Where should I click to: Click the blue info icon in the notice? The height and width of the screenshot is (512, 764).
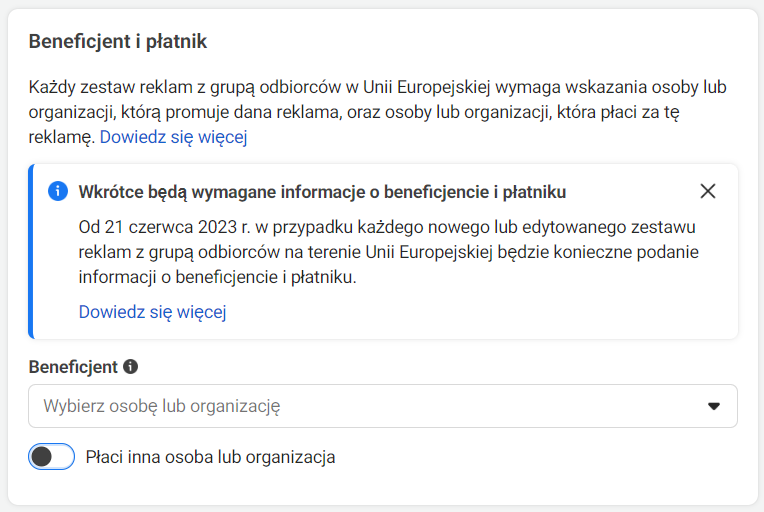58,191
